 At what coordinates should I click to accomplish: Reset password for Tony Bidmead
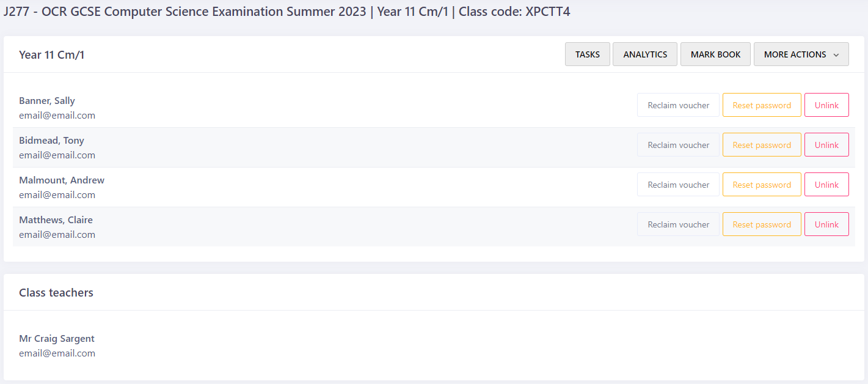(762, 145)
